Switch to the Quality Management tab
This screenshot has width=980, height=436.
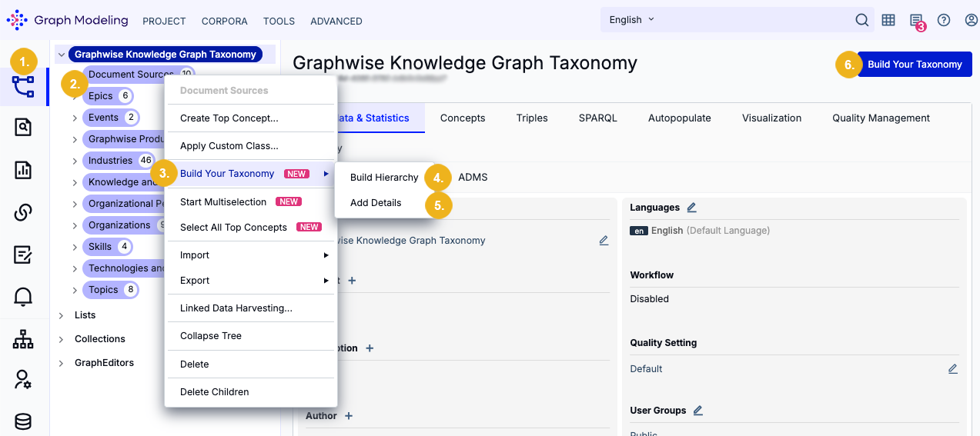881,118
